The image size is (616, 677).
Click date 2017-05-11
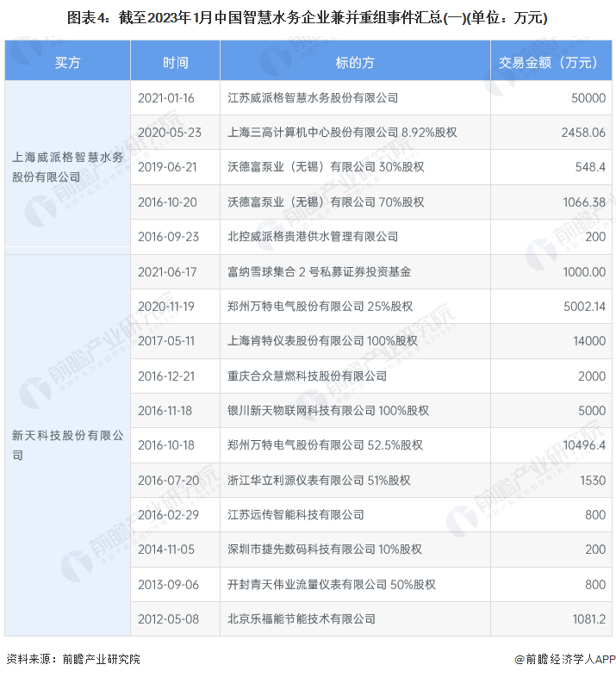166,341
